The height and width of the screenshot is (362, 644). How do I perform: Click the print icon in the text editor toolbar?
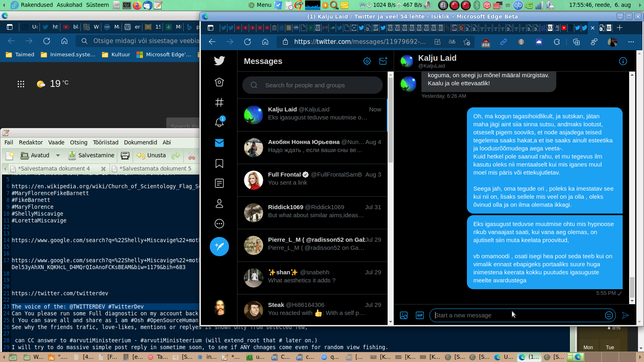click(125, 155)
